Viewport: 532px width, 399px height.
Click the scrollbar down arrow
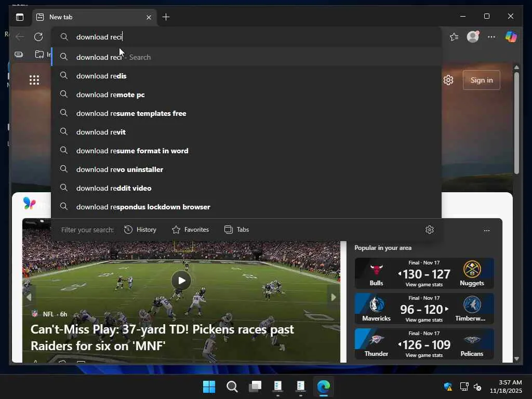[516, 358]
